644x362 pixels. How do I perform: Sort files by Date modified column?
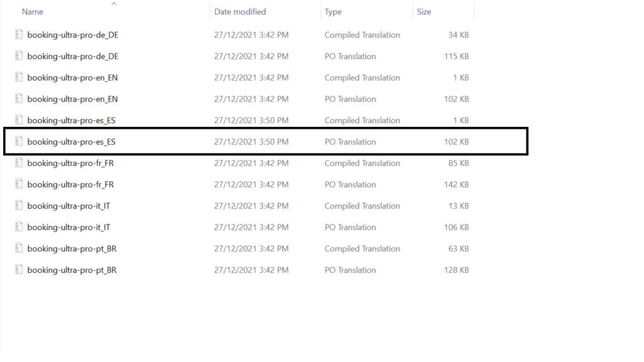pos(240,12)
